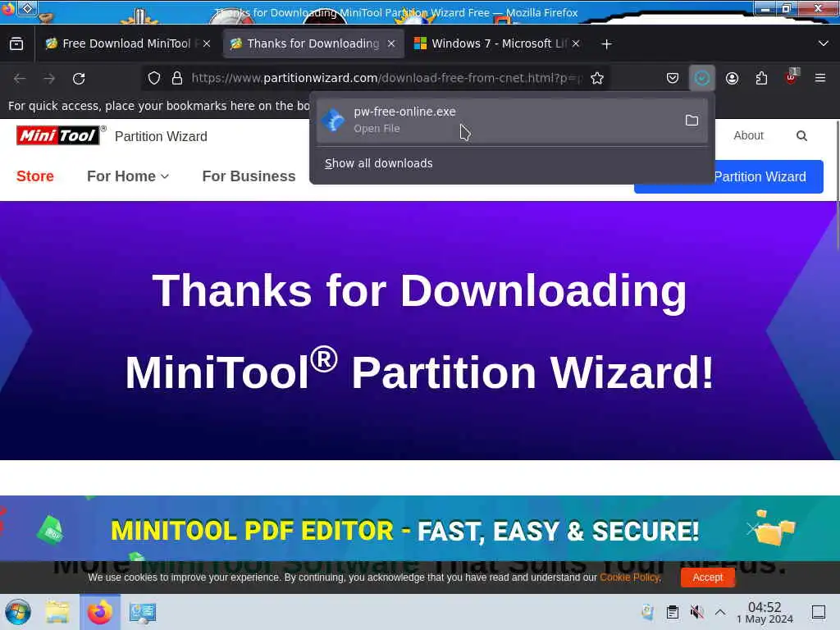The image size is (840, 630).
Task: Click the Partition Wizard header text
Action: pyautogui.click(x=161, y=137)
